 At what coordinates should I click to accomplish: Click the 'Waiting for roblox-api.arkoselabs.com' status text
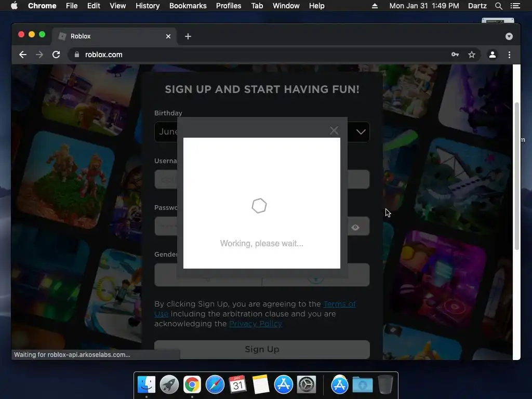(72, 354)
